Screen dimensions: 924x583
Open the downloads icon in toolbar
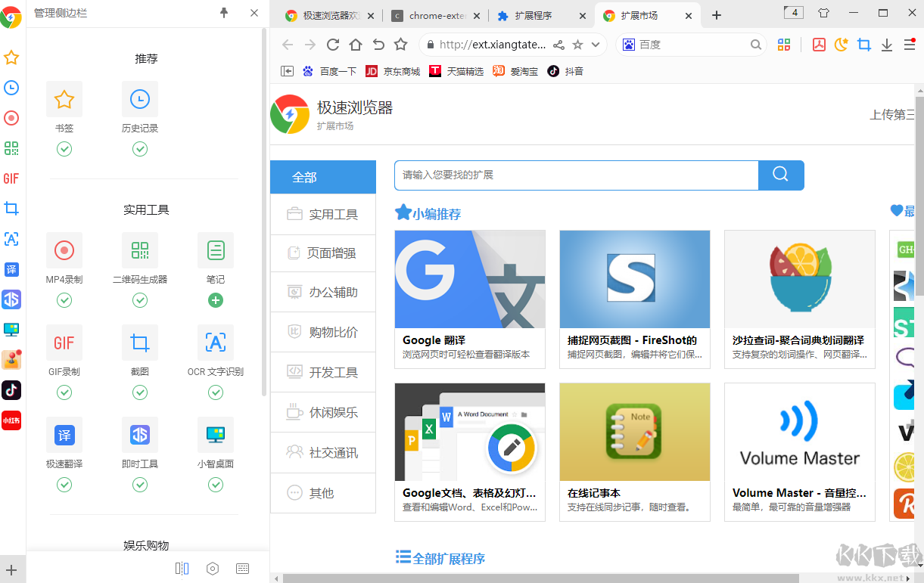click(887, 45)
